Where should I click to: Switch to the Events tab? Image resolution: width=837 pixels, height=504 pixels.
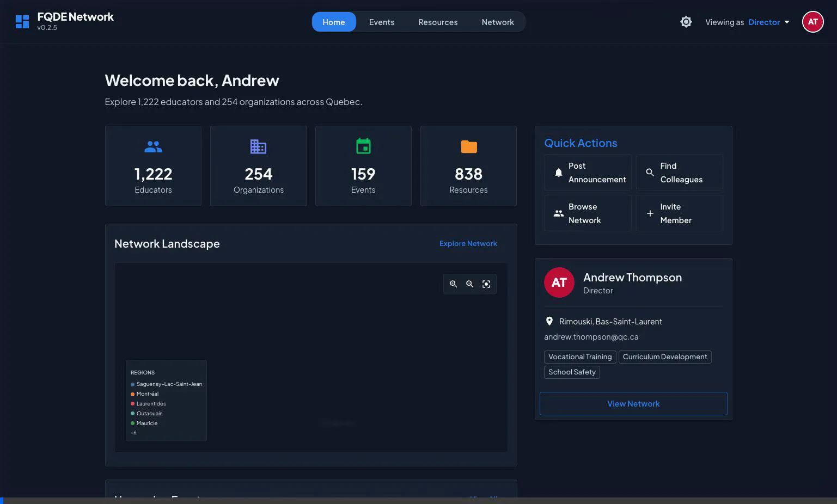(381, 22)
